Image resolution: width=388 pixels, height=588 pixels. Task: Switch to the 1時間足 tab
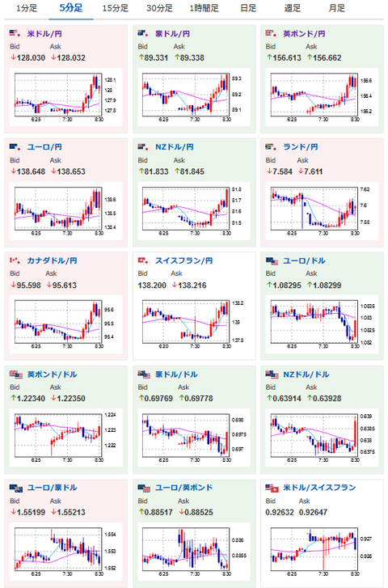204,8
